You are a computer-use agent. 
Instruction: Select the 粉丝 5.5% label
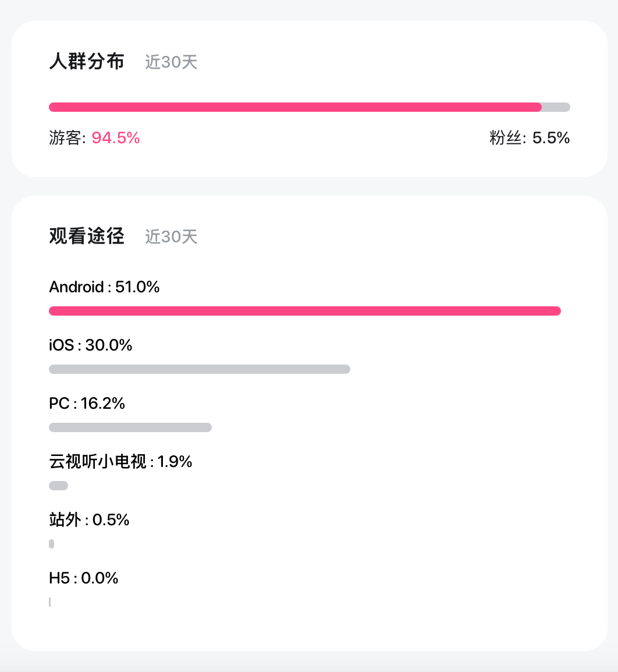click(530, 138)
